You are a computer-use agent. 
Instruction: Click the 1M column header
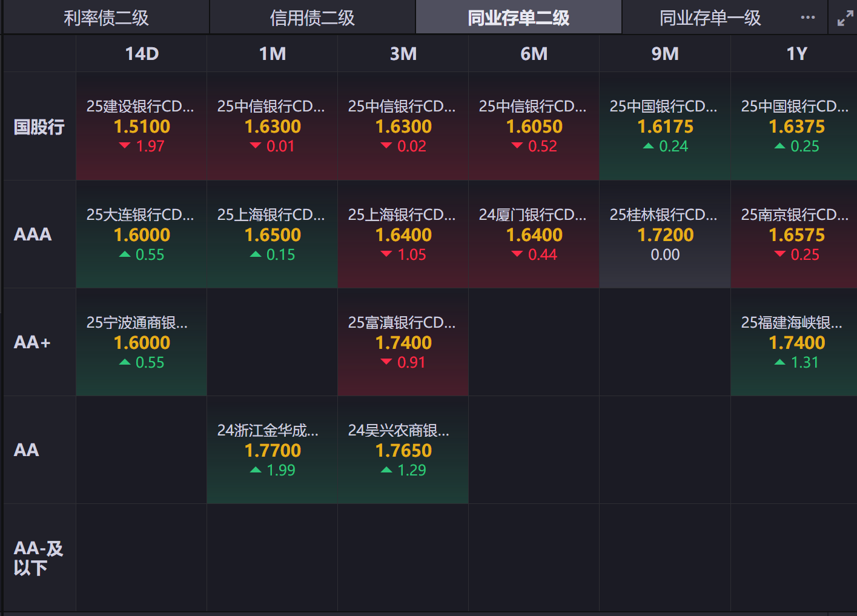tap(273, 54)
